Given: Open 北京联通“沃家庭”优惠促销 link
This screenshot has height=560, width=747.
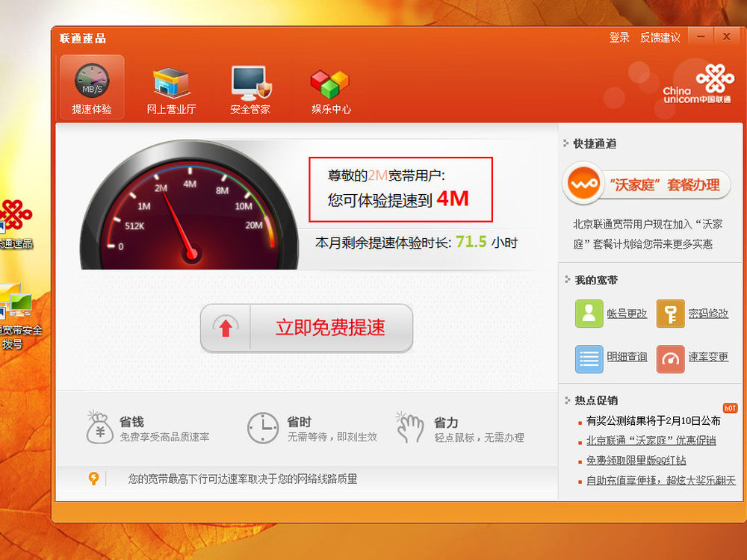Looking at the screenshot, I should [x=651, y=441].
